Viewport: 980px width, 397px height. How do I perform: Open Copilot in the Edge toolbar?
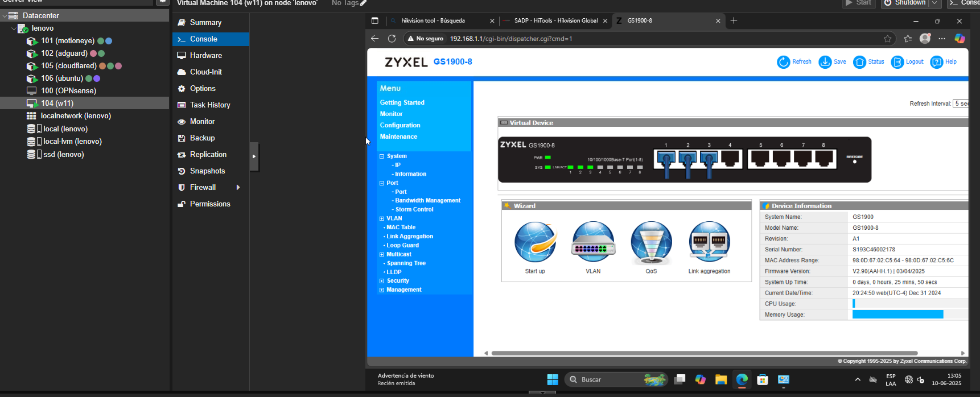[x=960, y=39]
